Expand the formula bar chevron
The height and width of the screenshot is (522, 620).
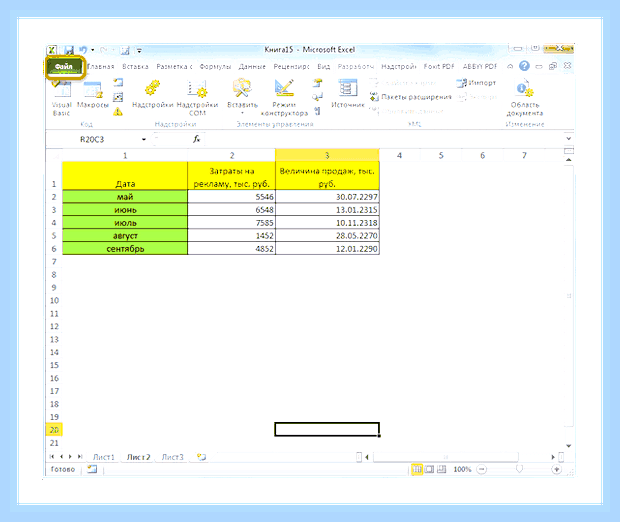pyautogui.click(x=568, y=139)
